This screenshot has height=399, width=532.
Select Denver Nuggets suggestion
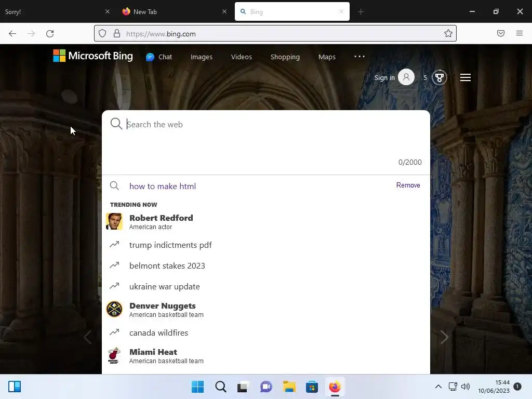pos(266,310)
